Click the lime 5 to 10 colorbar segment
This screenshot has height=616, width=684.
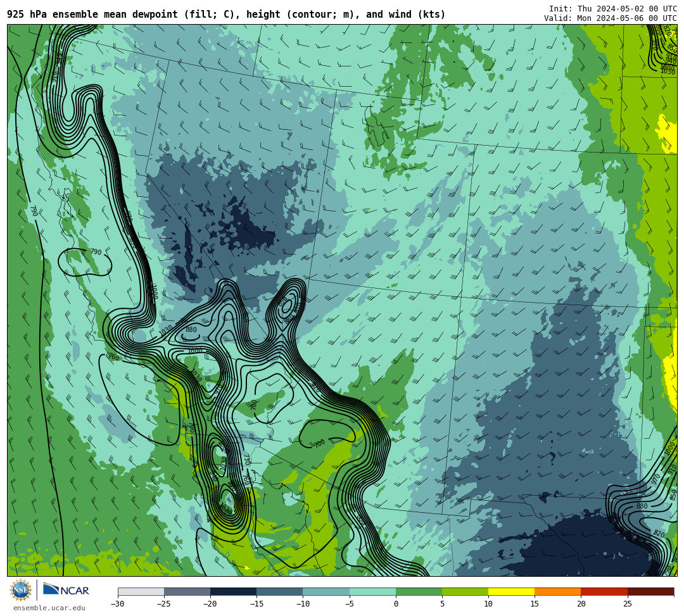click(465, 591)
